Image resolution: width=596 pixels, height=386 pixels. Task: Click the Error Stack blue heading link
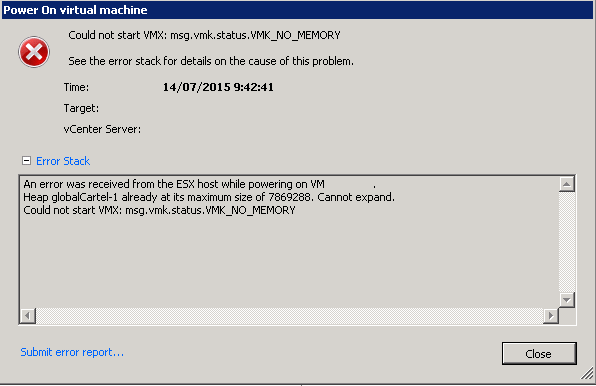[x=63, y=161]
